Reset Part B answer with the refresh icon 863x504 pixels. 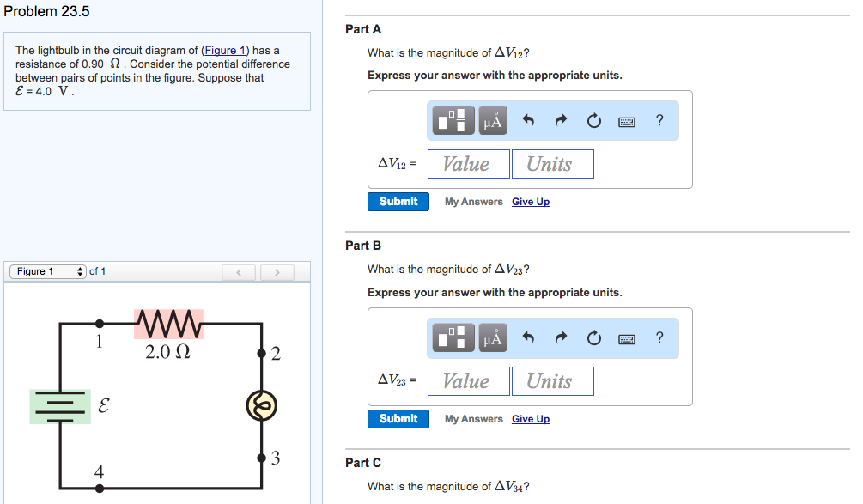pyautogui.click(x=593, y=337)
